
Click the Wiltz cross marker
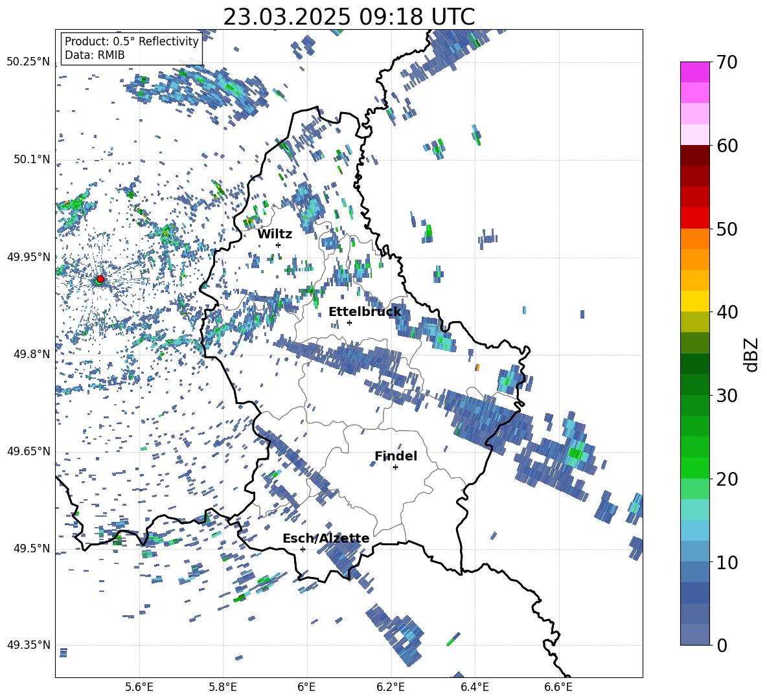point(279,245)
